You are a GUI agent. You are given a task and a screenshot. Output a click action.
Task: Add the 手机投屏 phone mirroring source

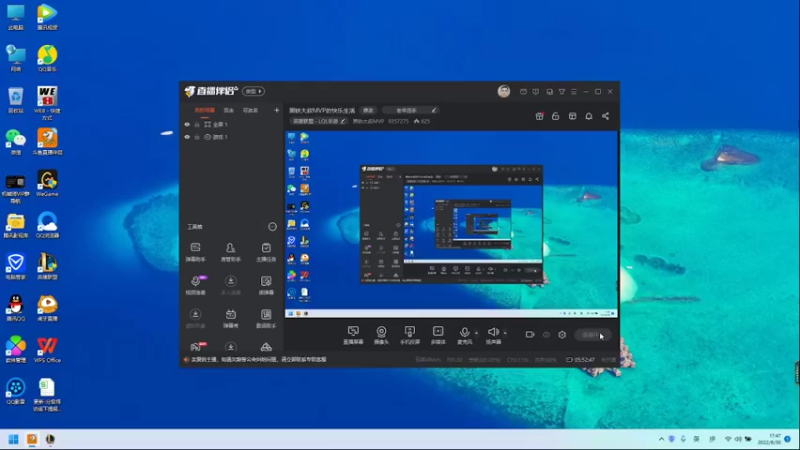tap(410, 335)
